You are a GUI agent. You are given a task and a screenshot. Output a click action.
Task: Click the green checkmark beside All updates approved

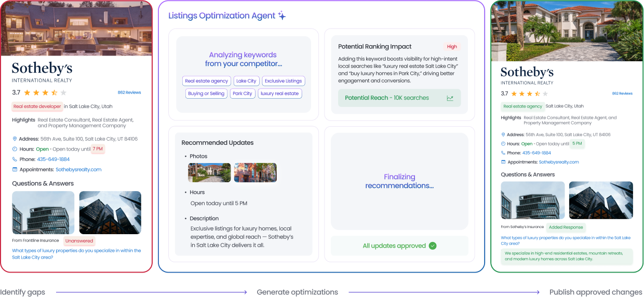(x=433, y=246)
